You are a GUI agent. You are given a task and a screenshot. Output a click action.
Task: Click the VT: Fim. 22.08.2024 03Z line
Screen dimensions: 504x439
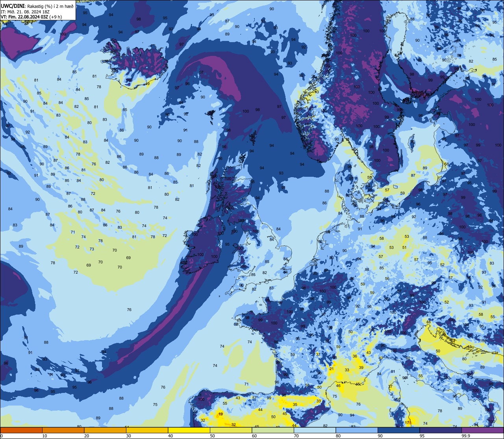pyautogui.click(x=31, y=17)
